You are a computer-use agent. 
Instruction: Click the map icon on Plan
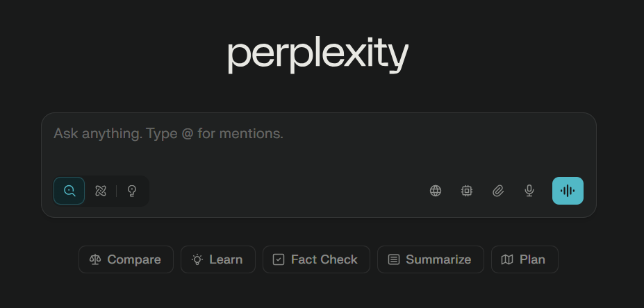pyautogui.click(x=507, y=259)
